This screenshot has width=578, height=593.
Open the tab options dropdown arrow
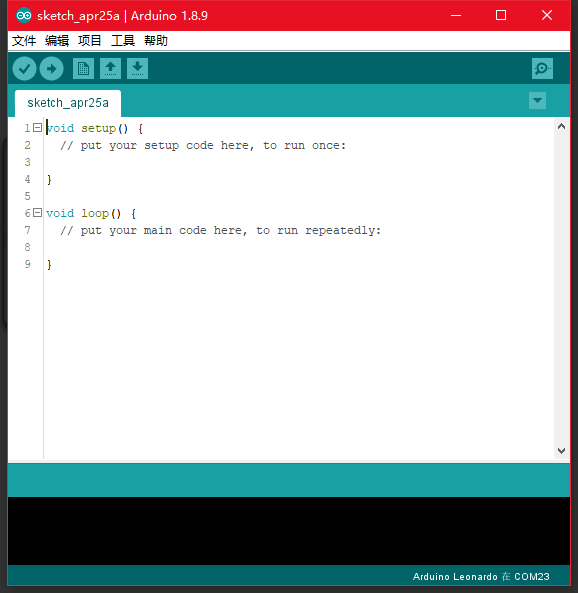pos(537,101)
